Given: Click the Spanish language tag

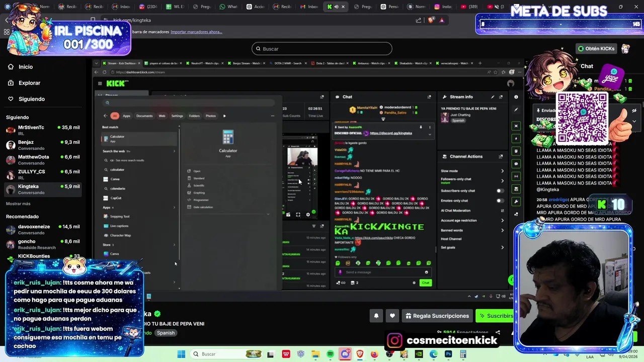Looking at the screenshot, I should pos(166,333).
